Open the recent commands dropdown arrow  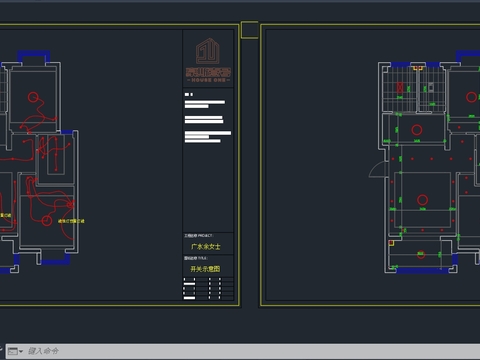click(21, 351)
